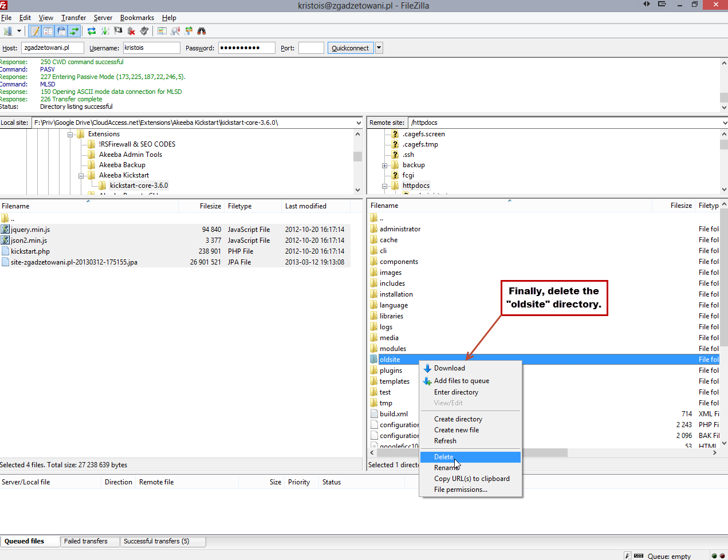Search remote files with binoculars icon
Viewport: 728px width, 560px height.
point(202,31)
